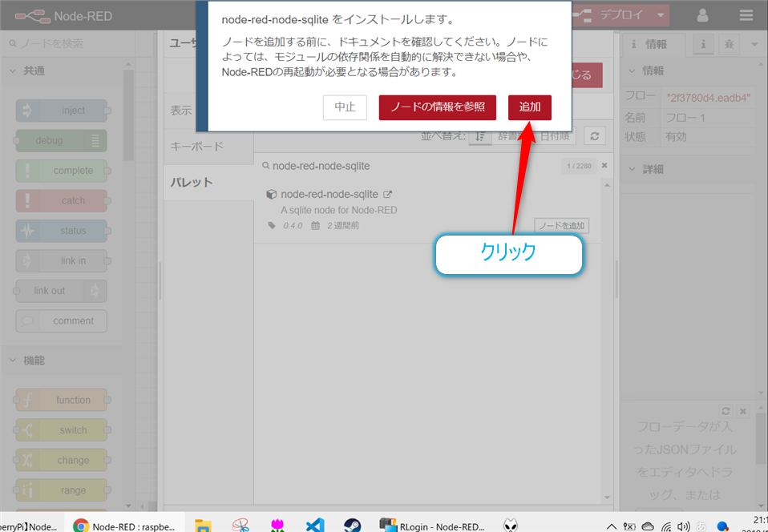
Task: Click the 追加 button to install node
Action: (x=529, y=107)
